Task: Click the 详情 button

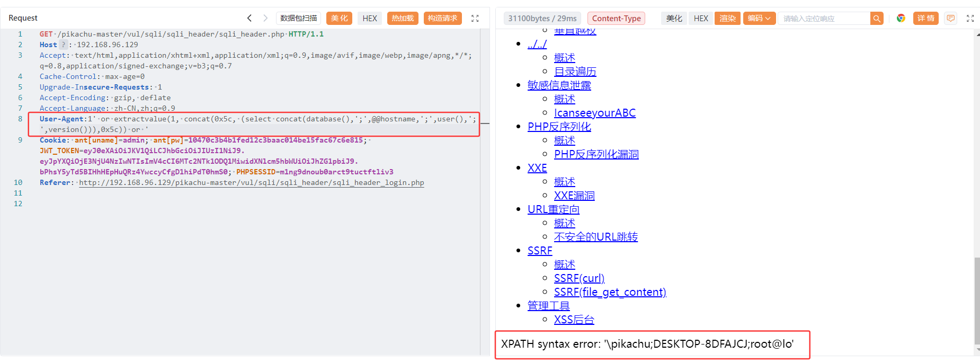Action: click(926, 19)
